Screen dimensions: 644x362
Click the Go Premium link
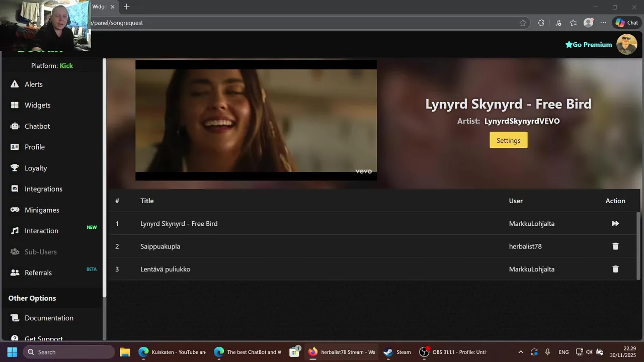(x=589, y=45)
